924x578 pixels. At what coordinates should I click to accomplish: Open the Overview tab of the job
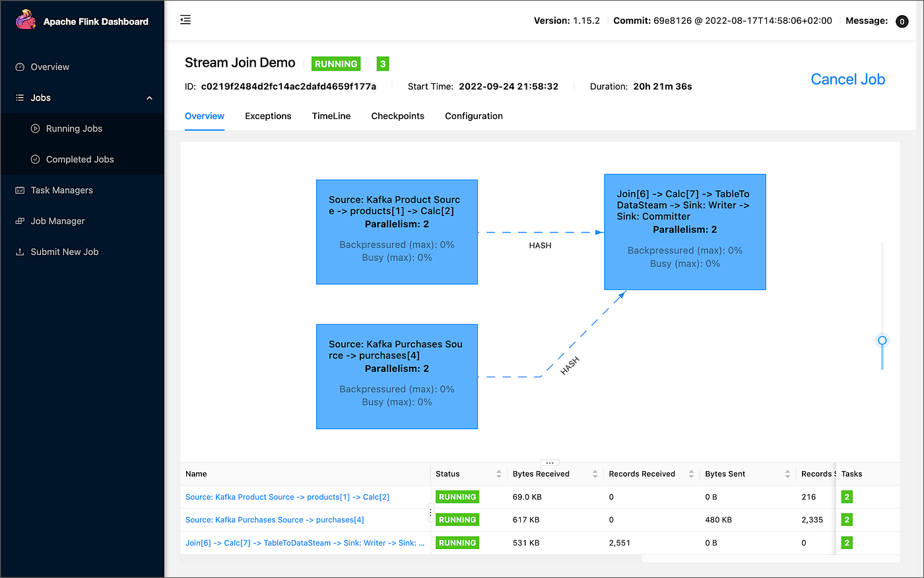click(205, 116)
